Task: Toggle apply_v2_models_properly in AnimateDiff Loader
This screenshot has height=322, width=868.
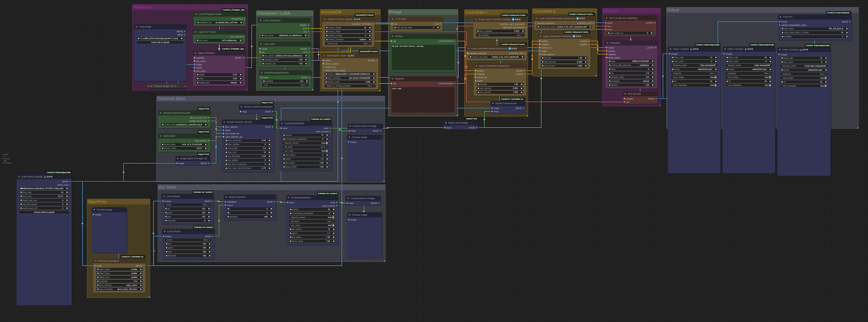Action: 350,86
